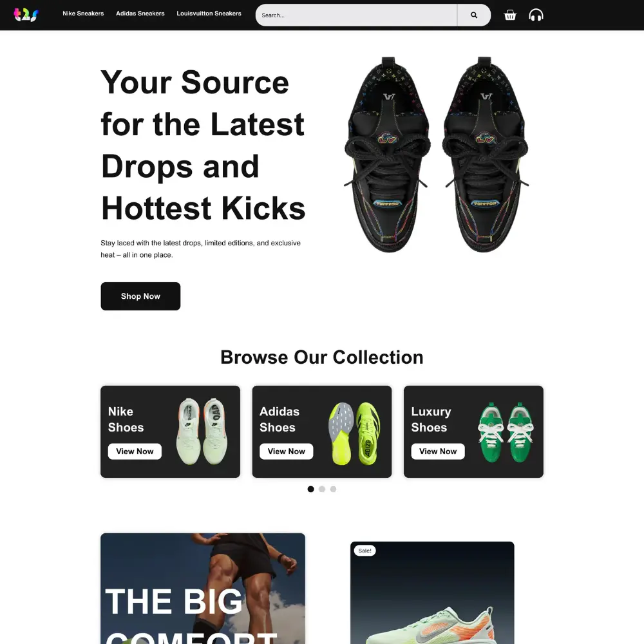
Task: Select the third carousel dot
Action: [x=333, y=489]
